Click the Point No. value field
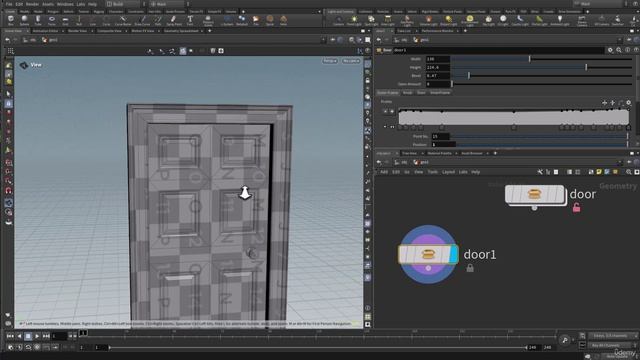The height and width of the screenshot is (360, 640). 440,136
